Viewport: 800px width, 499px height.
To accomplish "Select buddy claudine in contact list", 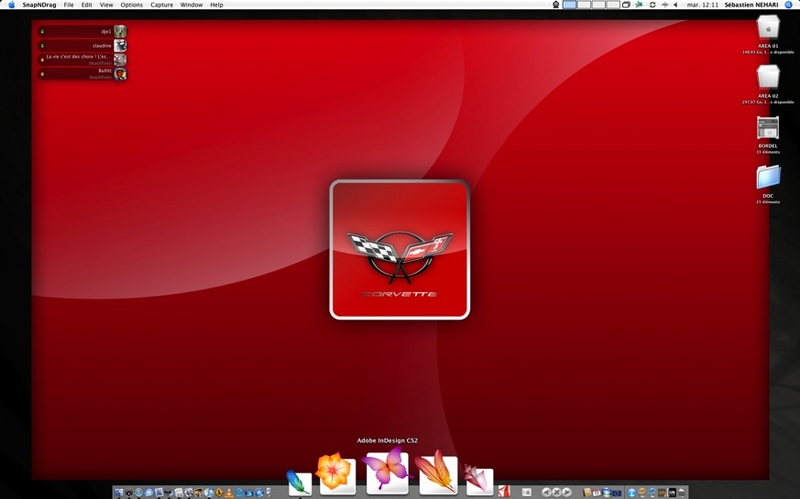I will point(82,46).
